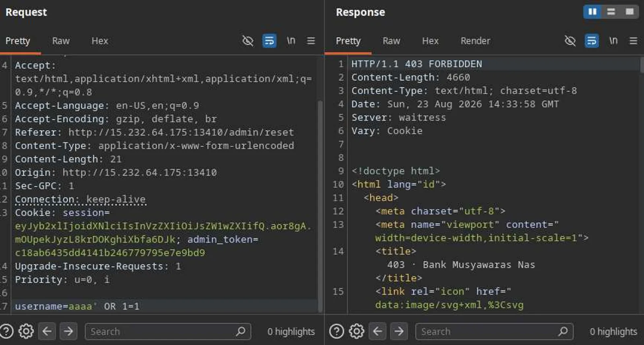Go to previous search match in Response
Viewport: 644px width, 345px height.
[378, 331]
